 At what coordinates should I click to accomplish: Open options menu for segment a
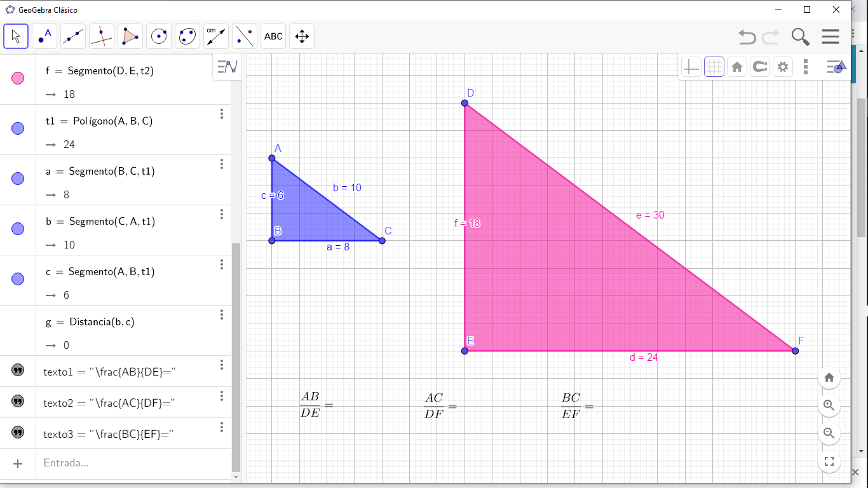pos(222,164)
